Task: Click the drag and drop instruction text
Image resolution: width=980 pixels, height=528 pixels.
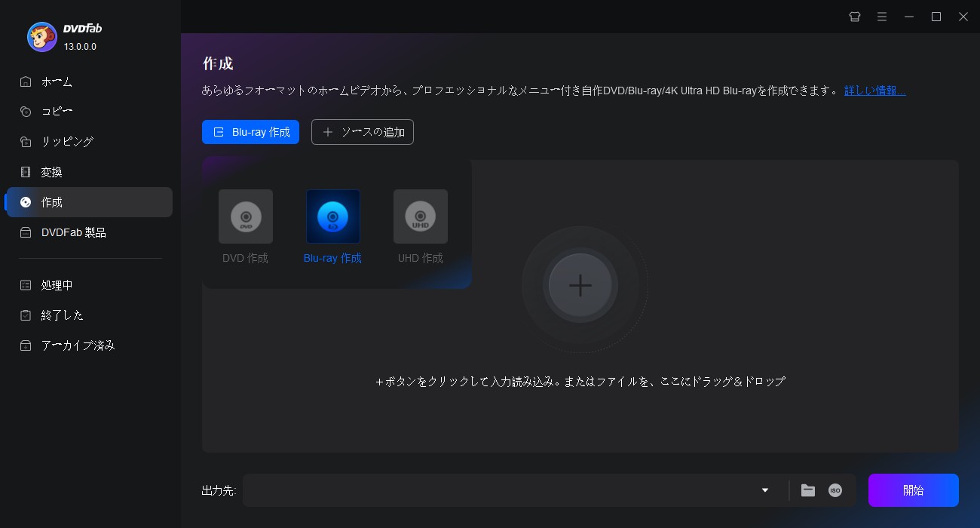Action: point(580,382)
